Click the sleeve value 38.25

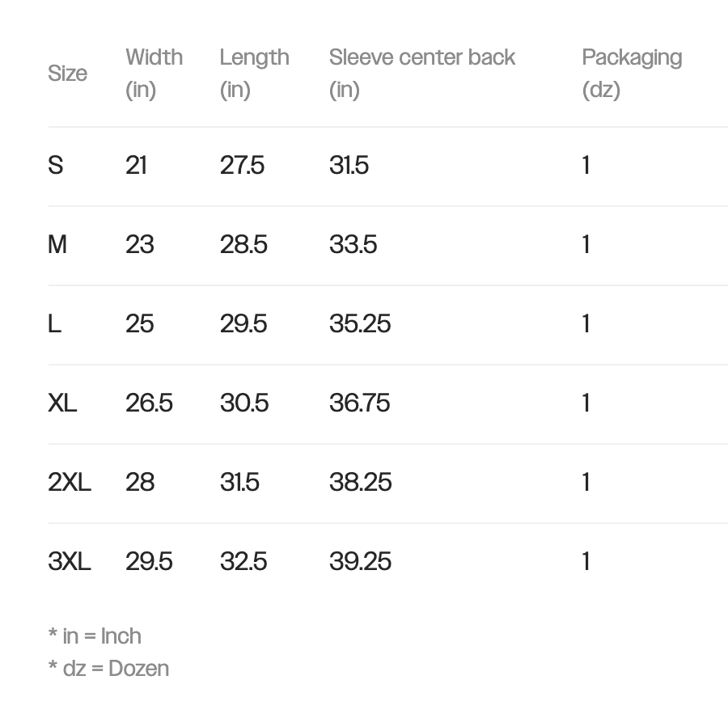[x=360, y=483]
